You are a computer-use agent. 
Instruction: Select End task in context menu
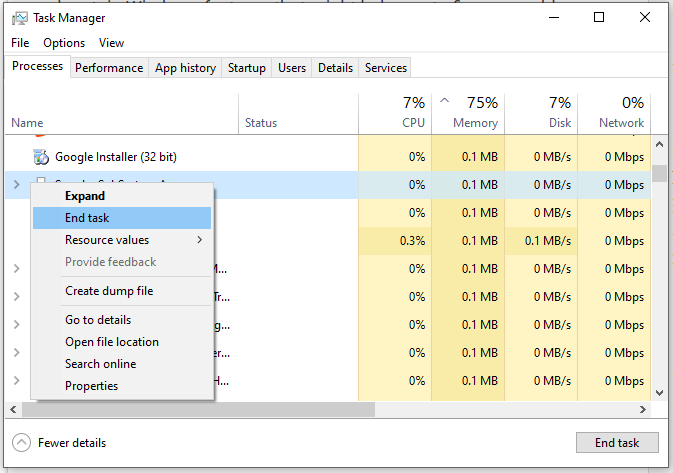coord(87,218)
